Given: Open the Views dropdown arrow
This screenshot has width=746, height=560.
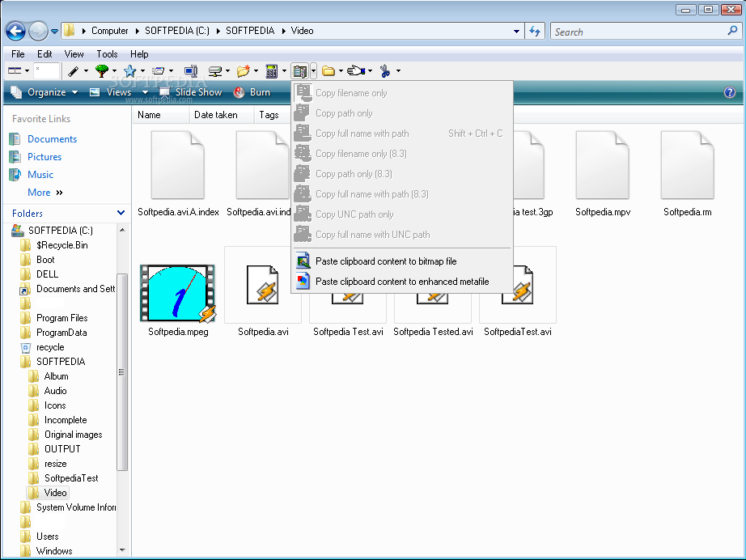Looking at the screenshot, I should click(145, 92).
